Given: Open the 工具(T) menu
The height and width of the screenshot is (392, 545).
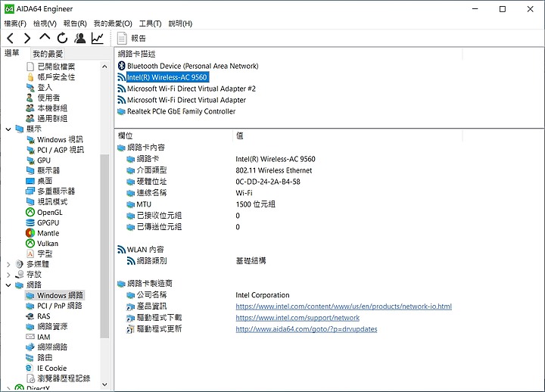Looking at the screenshot, I should click(150, 23).
